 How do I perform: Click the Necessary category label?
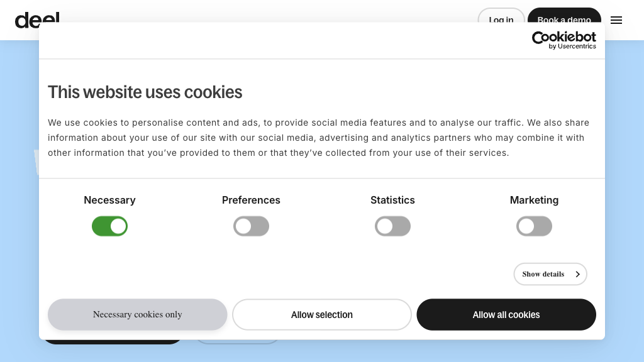click(x=109, y=200)
